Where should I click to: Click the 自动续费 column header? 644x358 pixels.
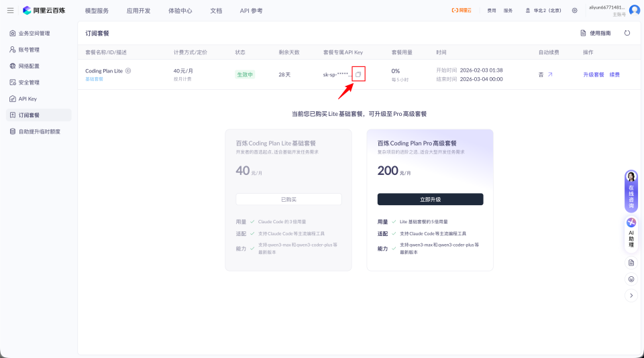tap(549, 52)
